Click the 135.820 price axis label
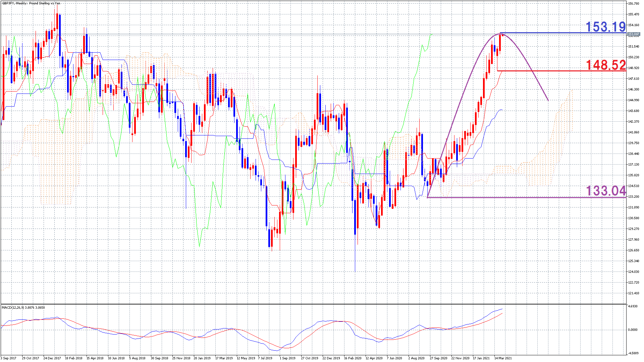644x362 pixels. 634,175
